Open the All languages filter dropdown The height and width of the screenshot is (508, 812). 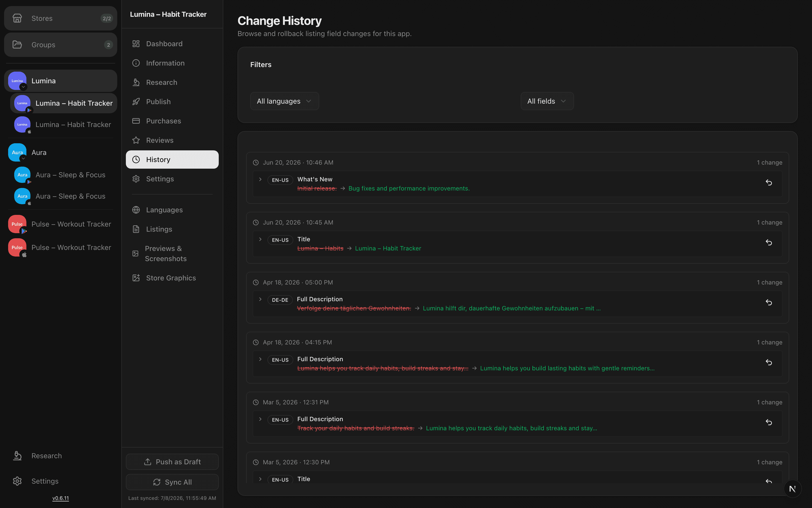click(284, 101)
